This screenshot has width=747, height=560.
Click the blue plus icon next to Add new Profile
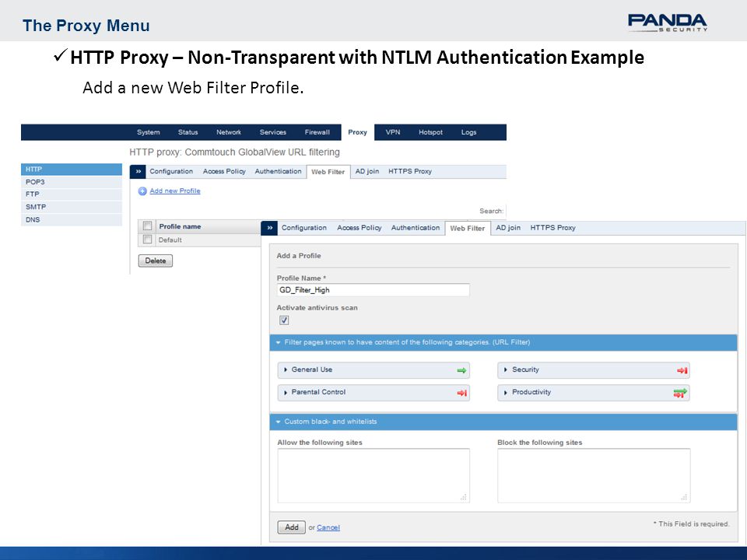[x=142, y=191]
